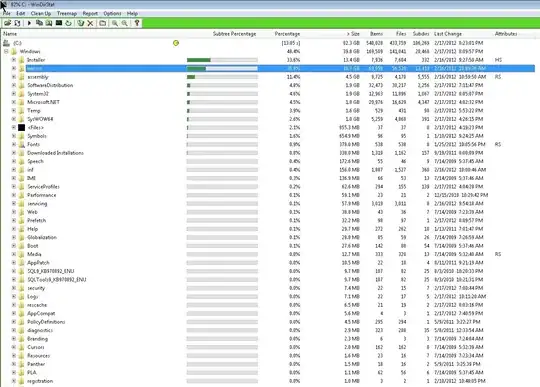
Task: Click the Zoom In magnifier icon
Action: [115, 23]
